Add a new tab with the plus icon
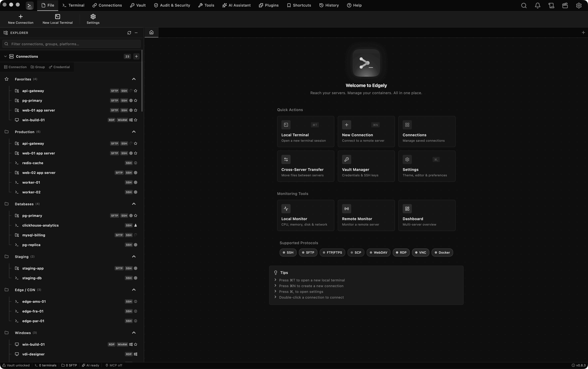The width and height of the screenshot is (588, 369). click(x=583, y=32)
